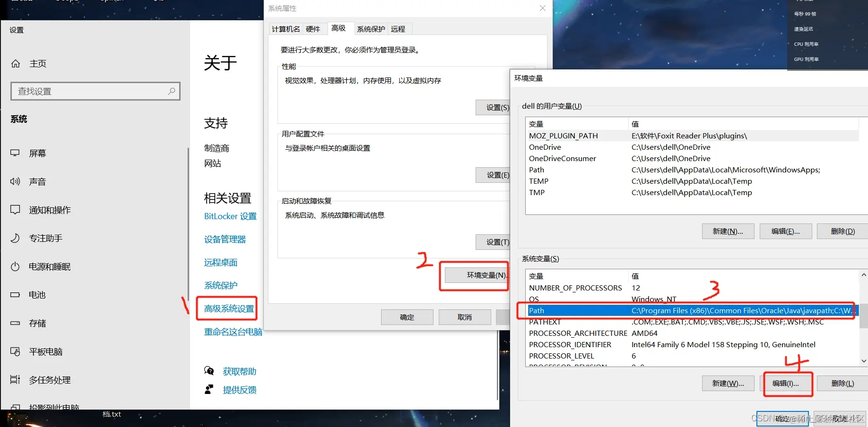Click 新建(N) for user variables
This screenshot has height=427, width=868.
728,231
